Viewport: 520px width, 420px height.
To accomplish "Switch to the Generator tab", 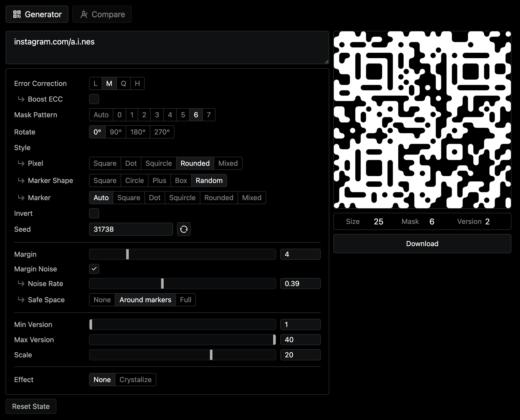I will click(x=37, y=14).
